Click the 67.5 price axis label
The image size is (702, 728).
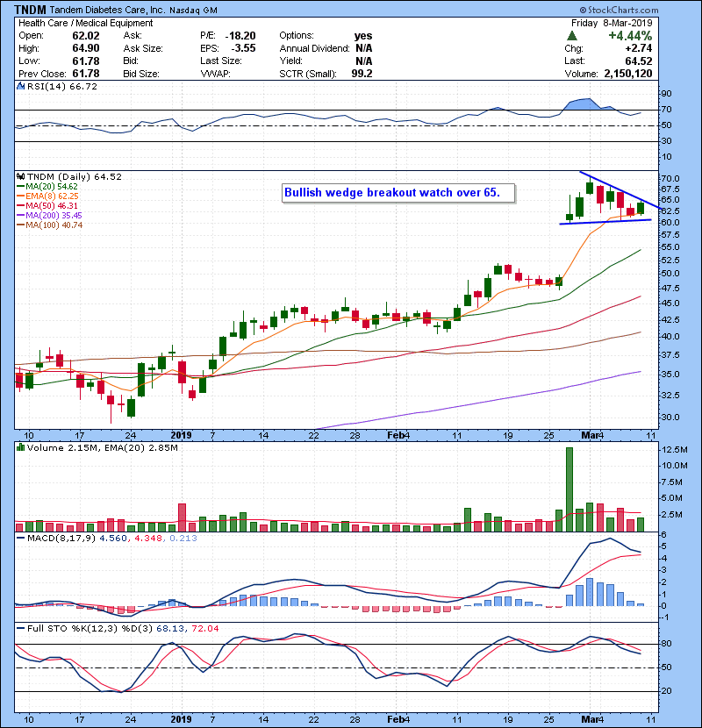click(x=670, y=189)
